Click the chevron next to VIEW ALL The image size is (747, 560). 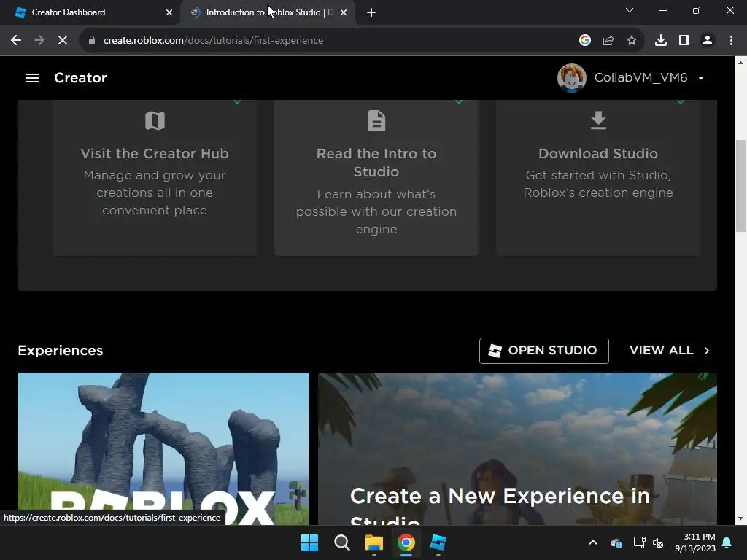pyautogui.click(x=706, y=351)
